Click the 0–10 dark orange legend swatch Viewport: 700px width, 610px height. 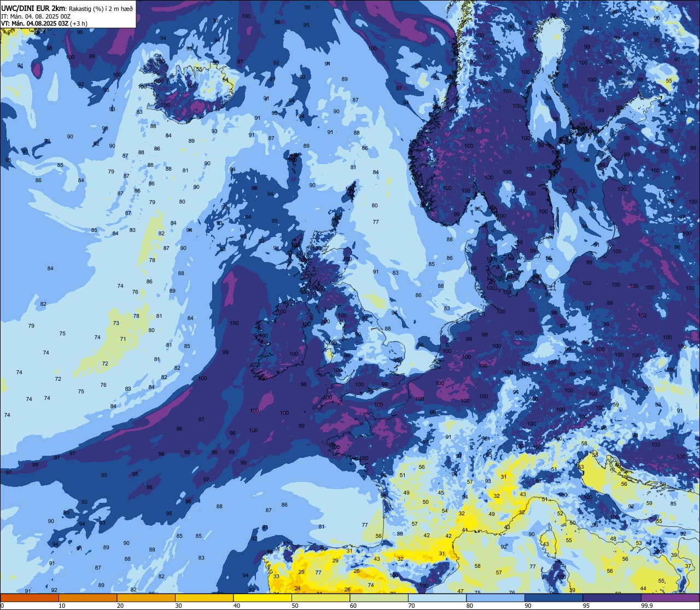(x=30, y=597)
